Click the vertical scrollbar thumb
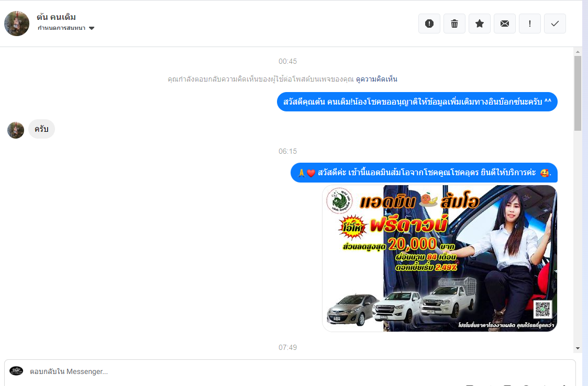 coord(578,93)
